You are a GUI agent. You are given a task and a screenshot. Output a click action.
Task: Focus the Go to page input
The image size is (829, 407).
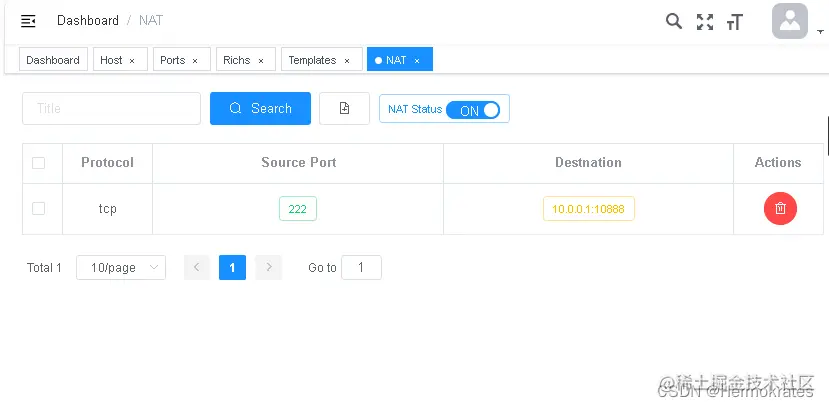click(x=361, y=267)
